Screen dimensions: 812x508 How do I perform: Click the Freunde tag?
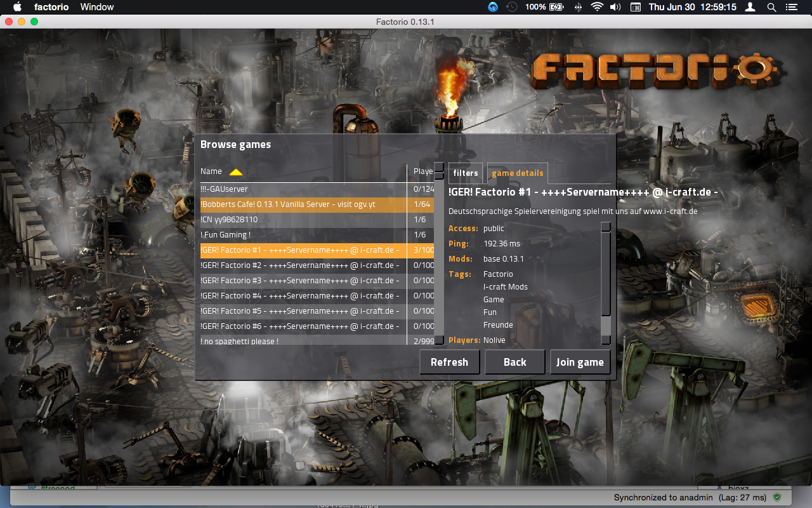(x=498, y=325)
